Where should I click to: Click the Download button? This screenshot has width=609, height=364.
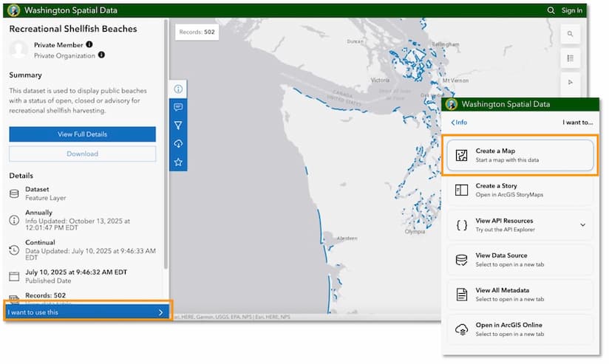(82, 154)
